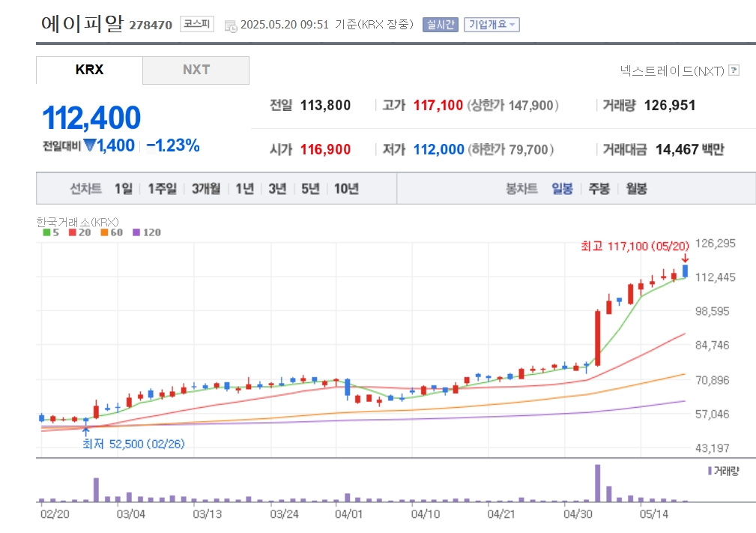Click the 코스피 market badge
Image resolution: width=756 pixels, height=533 pixels.
197,24
